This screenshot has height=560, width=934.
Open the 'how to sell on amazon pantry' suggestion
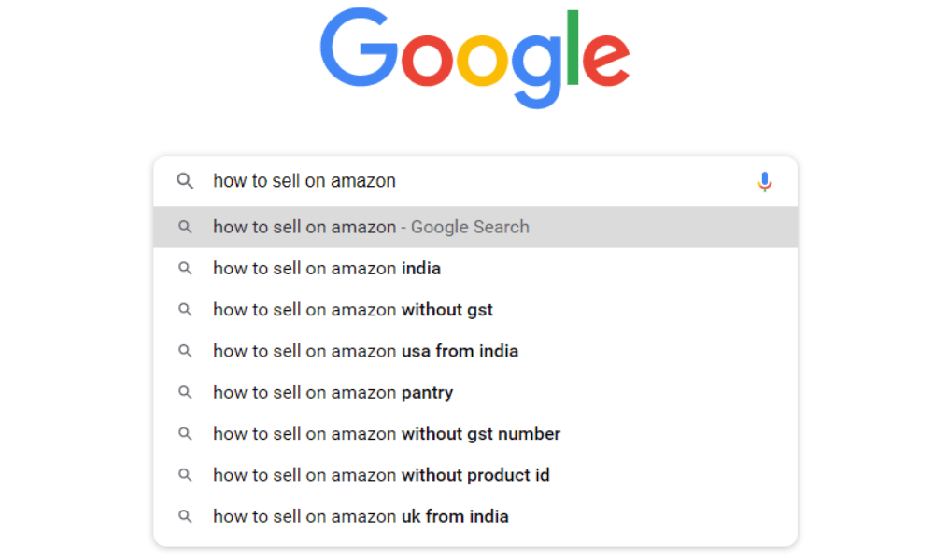click(x=333, y=392)
